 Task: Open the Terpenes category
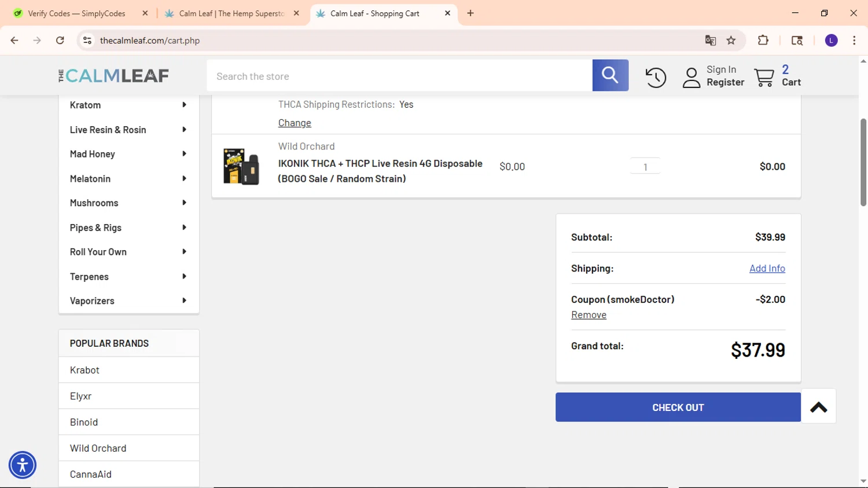(x=89, y=276)
